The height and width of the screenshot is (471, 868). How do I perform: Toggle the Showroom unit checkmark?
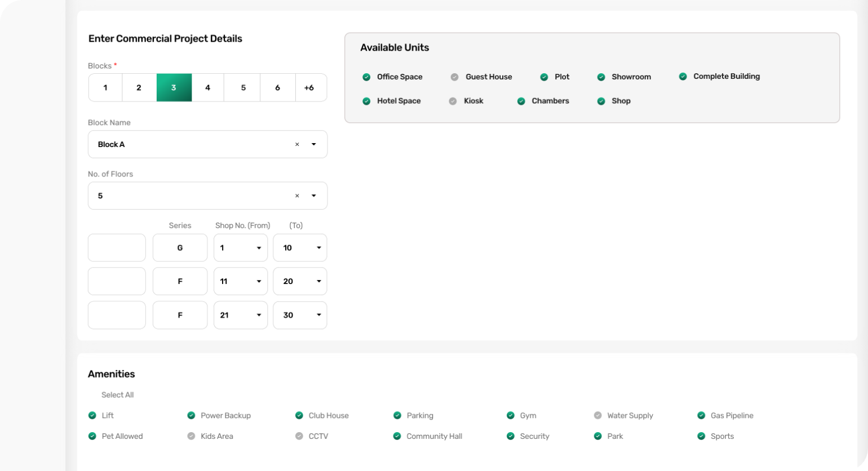pyautogui.click(x=601, y=77)
